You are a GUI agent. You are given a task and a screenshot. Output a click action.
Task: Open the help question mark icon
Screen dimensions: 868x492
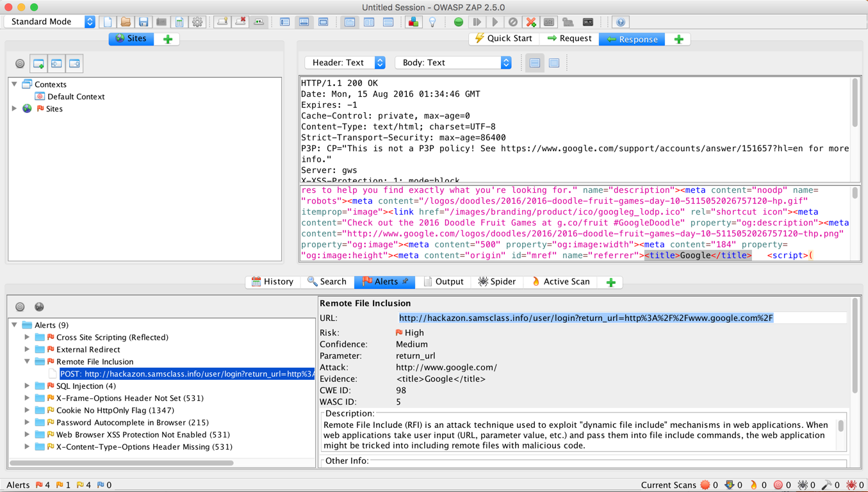[620, 22]
